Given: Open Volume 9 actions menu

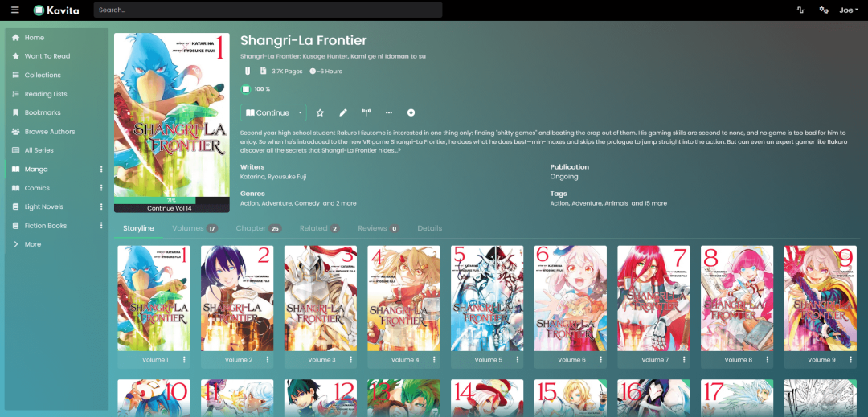Looking at the screenshot, I should pos(851,360).
